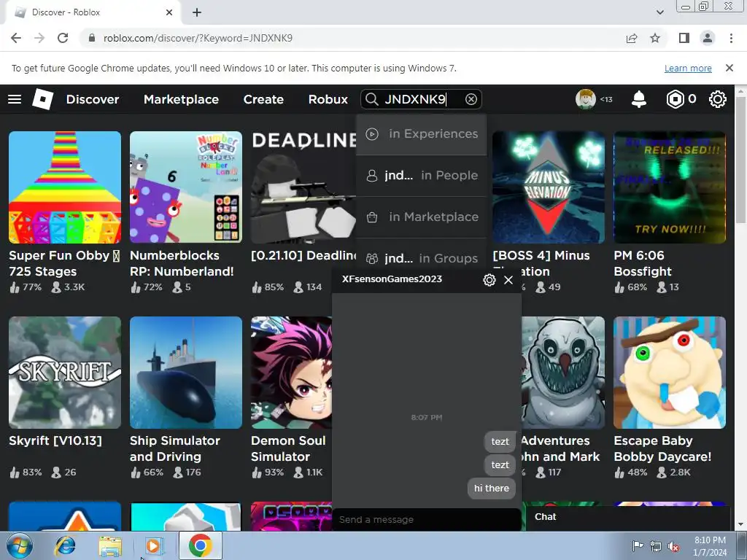Open Super Fun Obby thumbnail
This screenshot has height=560, width=747.
[x=65, y=187]
